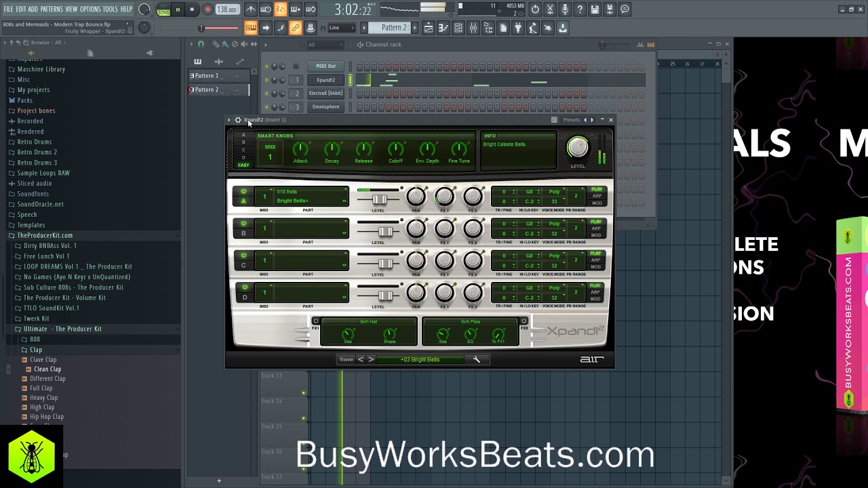Open the Soft Hall FX1 type dropdown
This screenshot has height=488, width=868.
[369, 321]
